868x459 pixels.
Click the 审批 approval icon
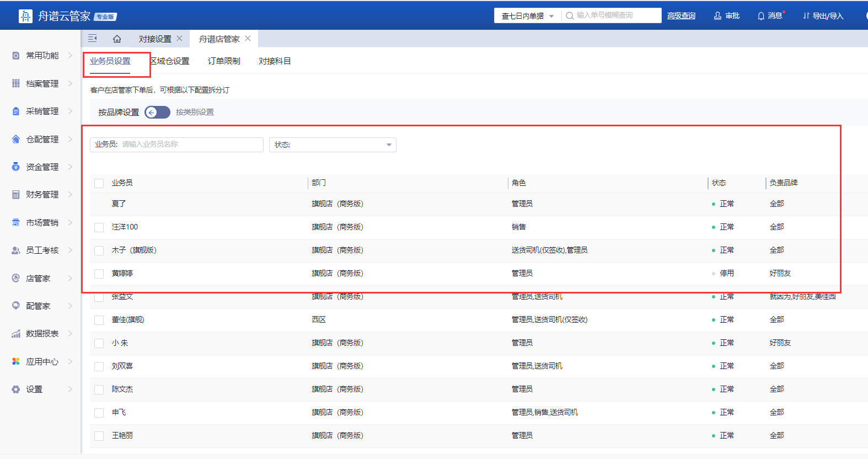pos(717,16)
